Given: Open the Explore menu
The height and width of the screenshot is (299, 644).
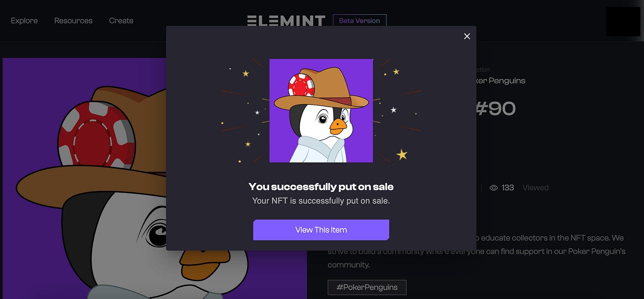Looking at the screenshot, I should (24, 21).
